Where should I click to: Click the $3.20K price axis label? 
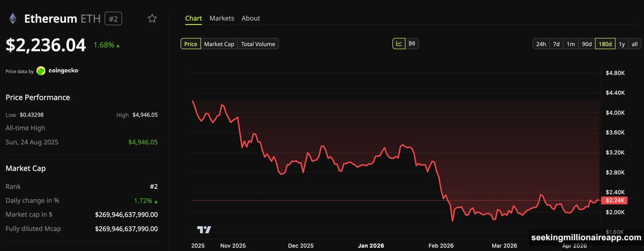tap(614, 152)
